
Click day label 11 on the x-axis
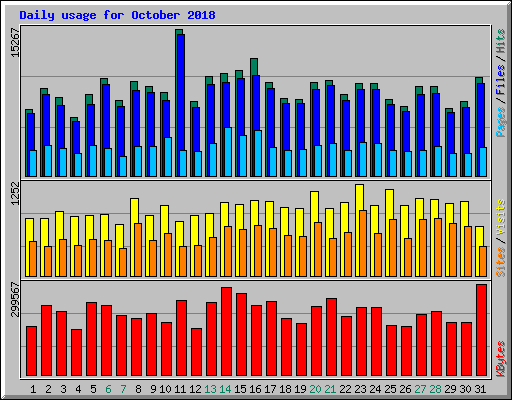180,389
